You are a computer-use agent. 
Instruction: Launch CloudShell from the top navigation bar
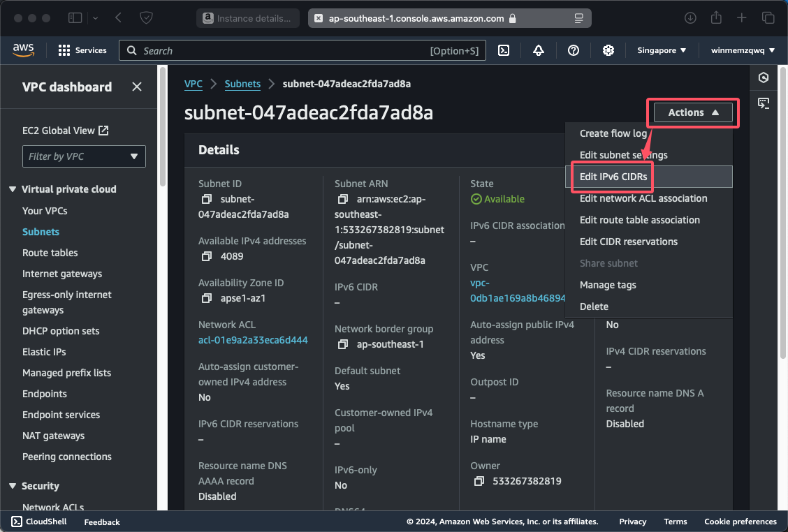[x=504, y=50]
